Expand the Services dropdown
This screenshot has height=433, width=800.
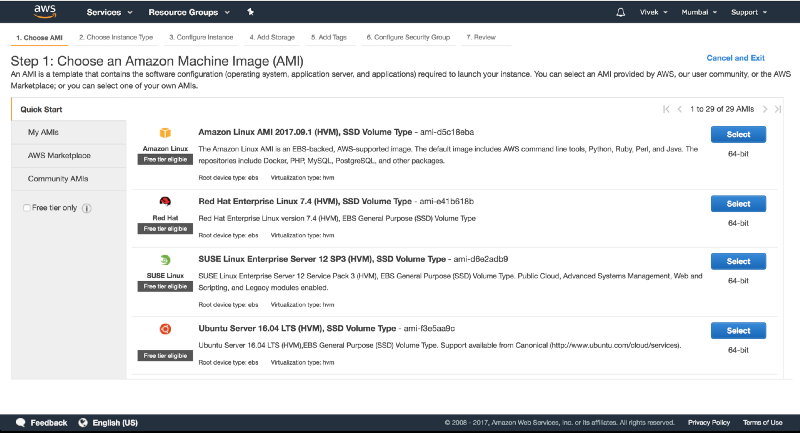point(109,12)
